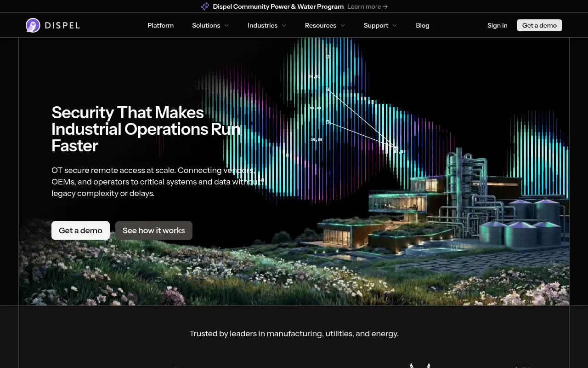Expand the Resources dropdown chevron

(343, 26)
